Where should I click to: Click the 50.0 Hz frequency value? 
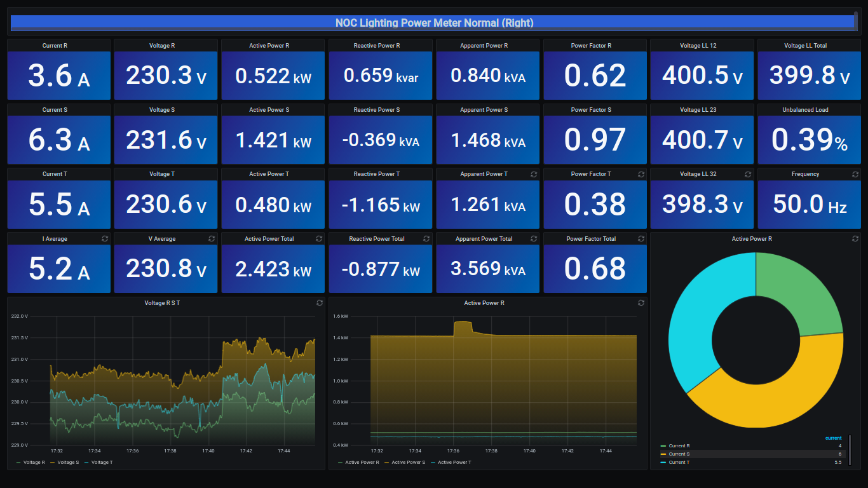tap(810, 205)
